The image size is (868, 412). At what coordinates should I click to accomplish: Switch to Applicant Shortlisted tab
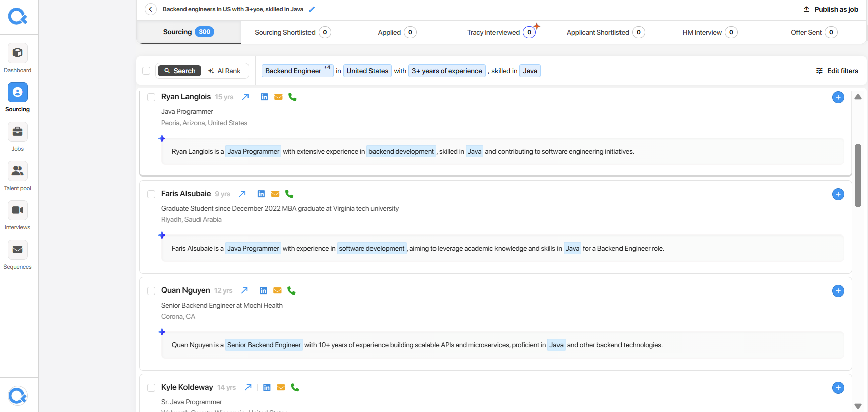tap(606, 32)
